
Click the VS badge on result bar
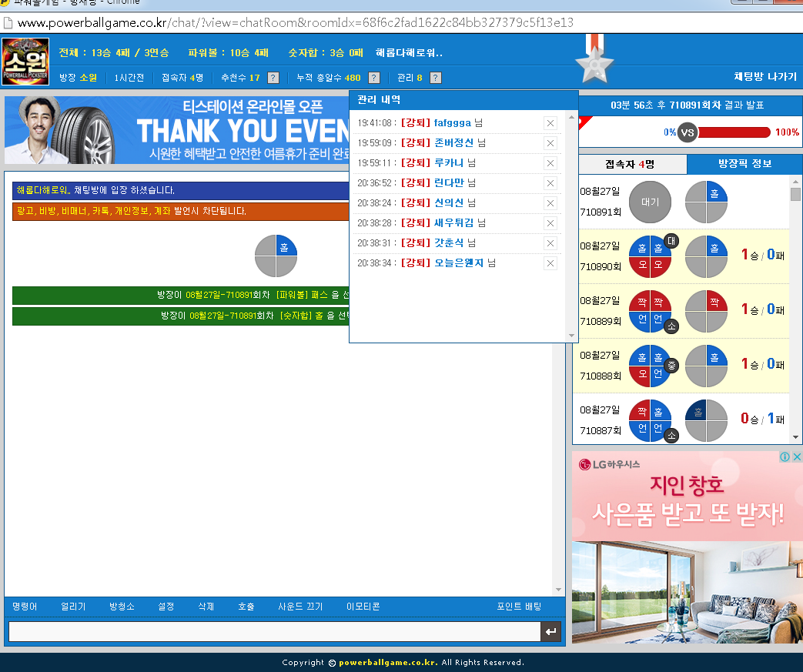688,132
